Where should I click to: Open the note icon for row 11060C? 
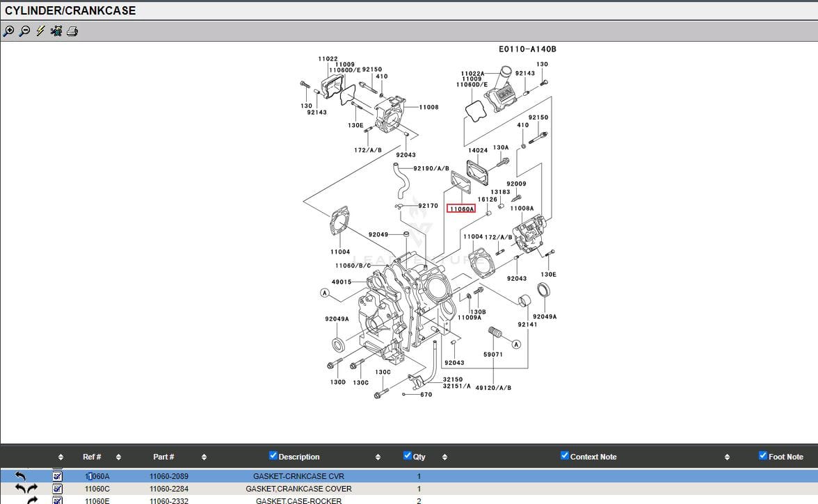[x=58, y=489]
